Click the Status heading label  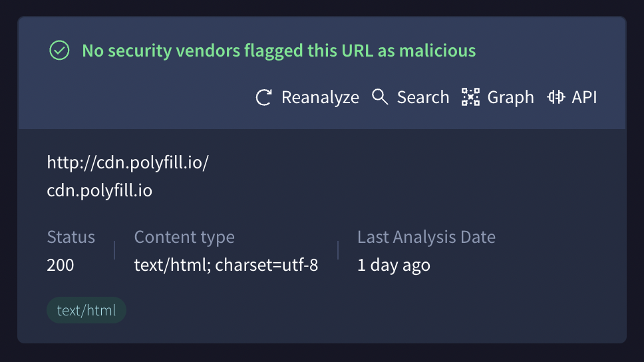click(x=71, y=237)
